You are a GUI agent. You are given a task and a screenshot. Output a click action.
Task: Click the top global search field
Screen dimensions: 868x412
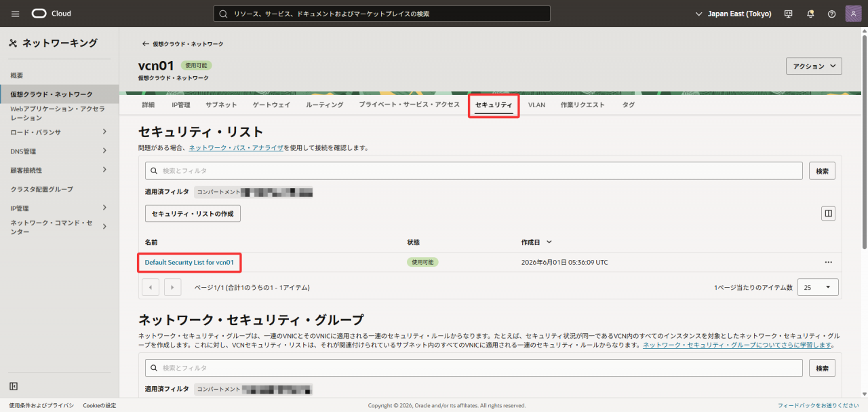[382, 14]
